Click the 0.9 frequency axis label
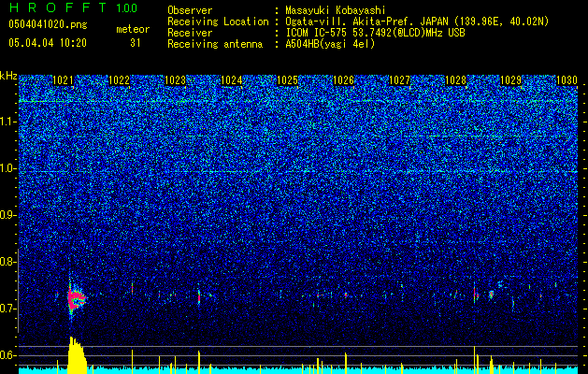 7,215
